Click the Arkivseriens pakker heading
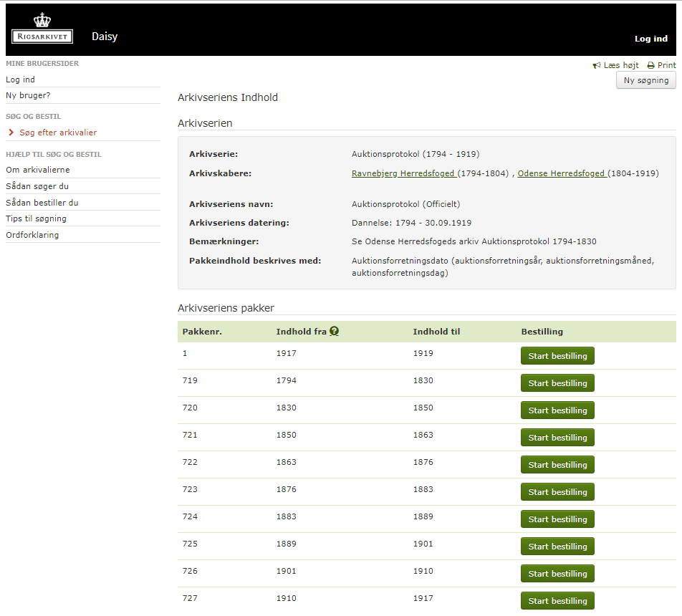Screen dimensions: 682x616 [226, 308]
